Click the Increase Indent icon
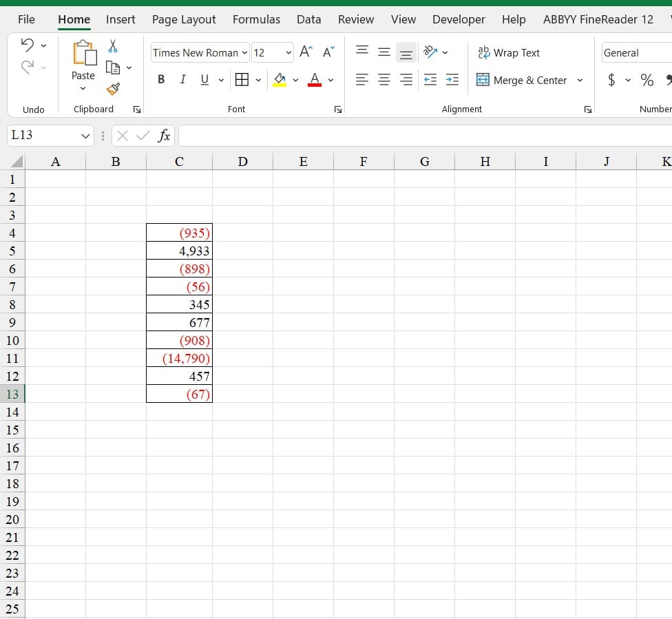 452,80
